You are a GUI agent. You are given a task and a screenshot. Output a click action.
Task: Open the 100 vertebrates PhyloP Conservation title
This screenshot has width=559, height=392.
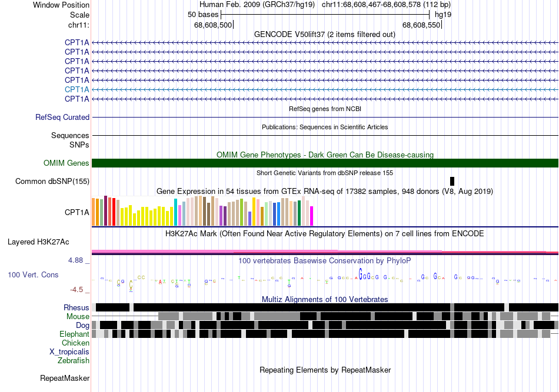point(325,260)
